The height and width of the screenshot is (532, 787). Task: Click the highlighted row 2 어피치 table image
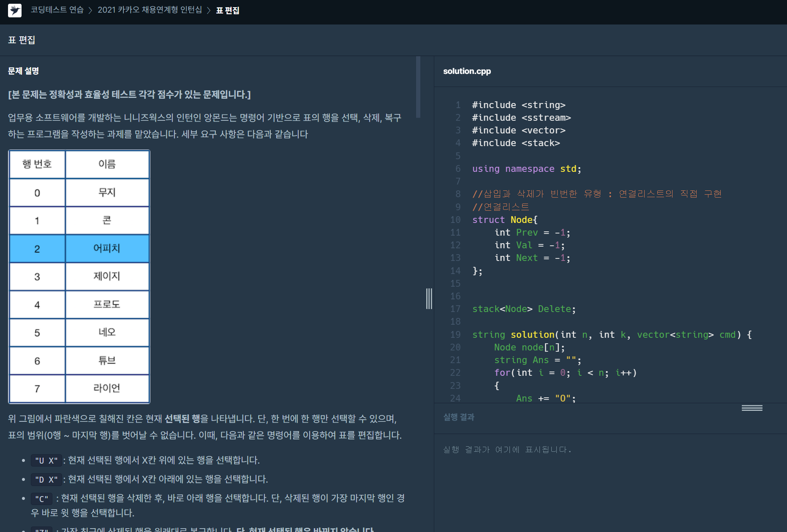tap(79, 249)
